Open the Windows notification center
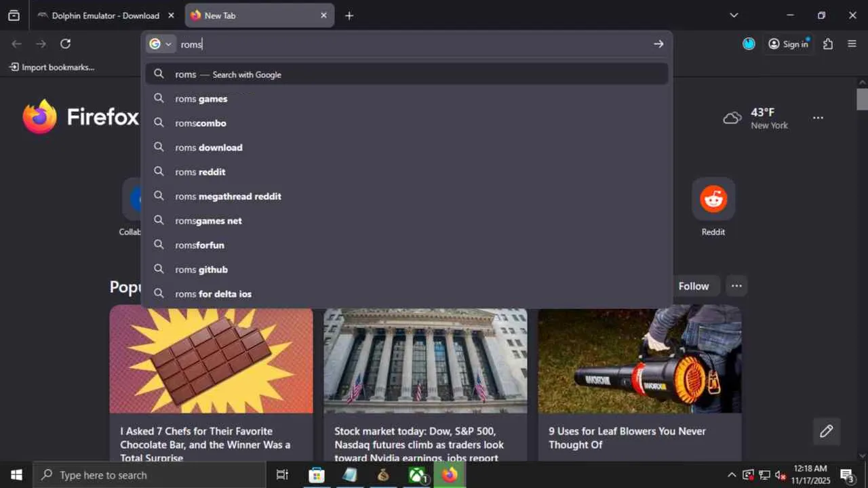Image resolution: width=868 pixels, height=488 pixels. [x=847, y=475]
